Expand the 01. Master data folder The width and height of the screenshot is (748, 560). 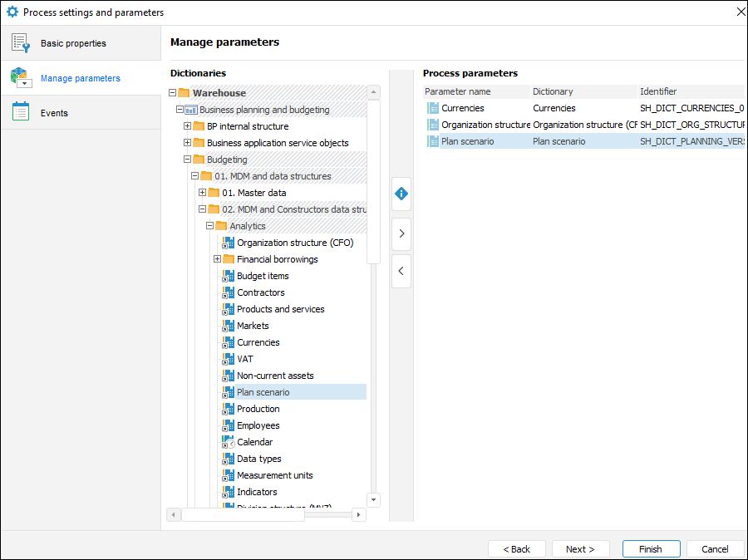coord(203,193)
